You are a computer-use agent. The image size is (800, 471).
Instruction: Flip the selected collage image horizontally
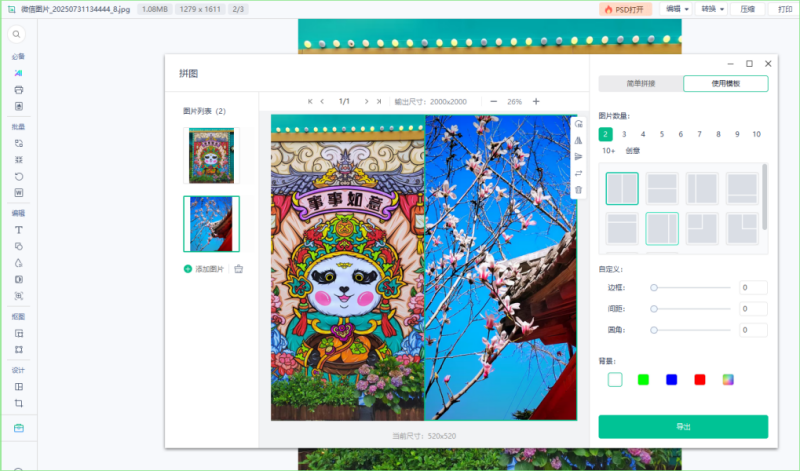[x=578, y=140]
